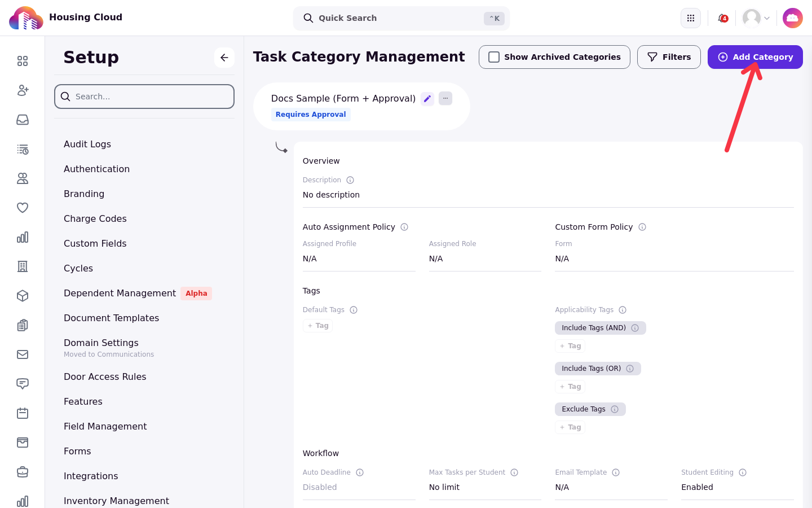Screen dimensions: 812x508
Task: Open Door Access Rules setup page
Action: 105,376
